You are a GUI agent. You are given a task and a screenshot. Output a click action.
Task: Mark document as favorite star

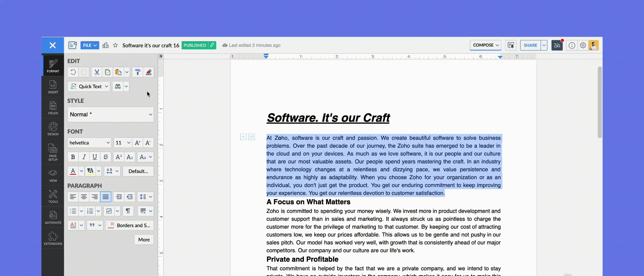click(116, 45)
